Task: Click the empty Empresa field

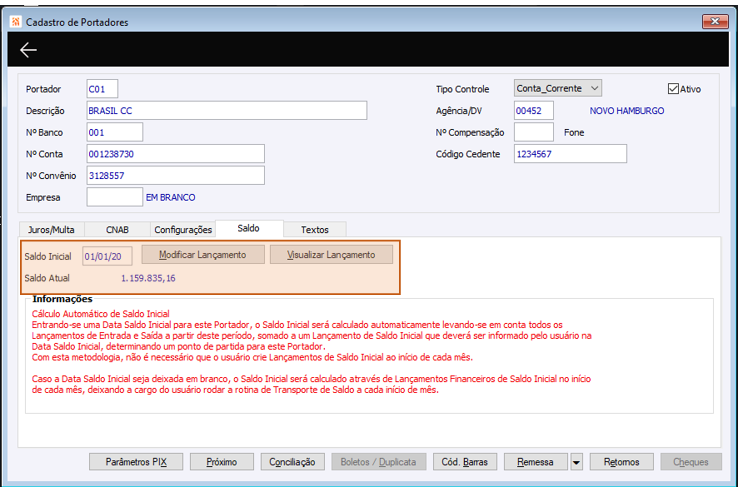Action: (x=115, y=197)
